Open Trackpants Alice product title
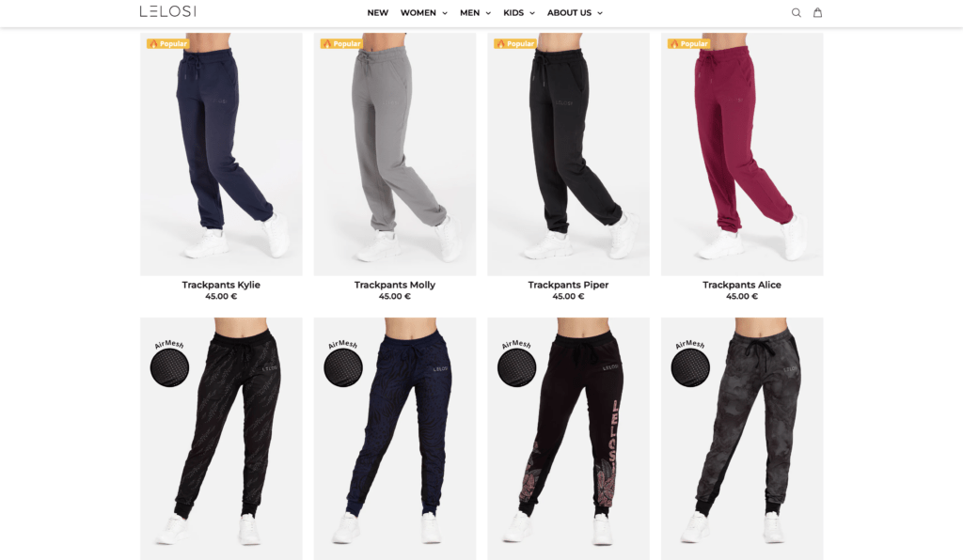 coord(742,285)
